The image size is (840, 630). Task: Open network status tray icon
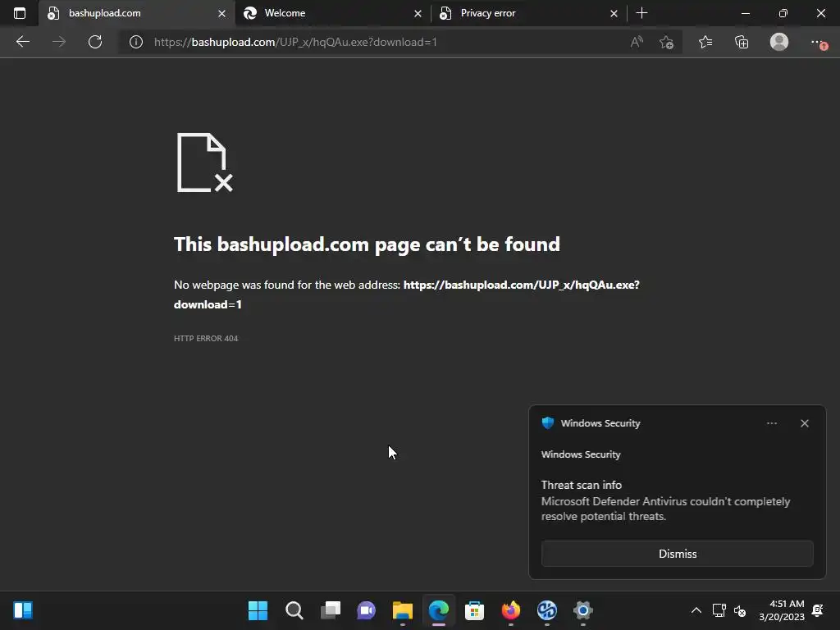pos(719,610)
